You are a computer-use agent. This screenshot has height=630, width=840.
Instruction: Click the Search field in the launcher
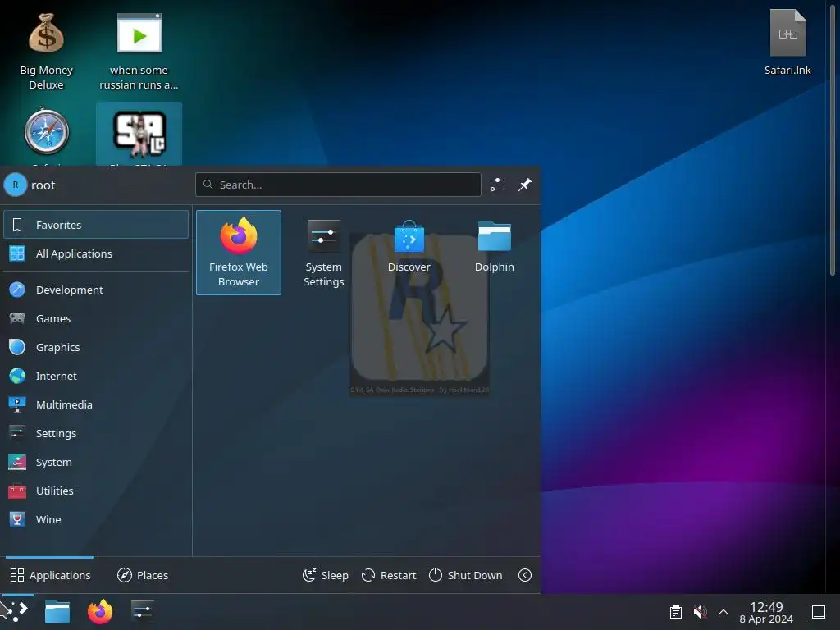(338, 185)
